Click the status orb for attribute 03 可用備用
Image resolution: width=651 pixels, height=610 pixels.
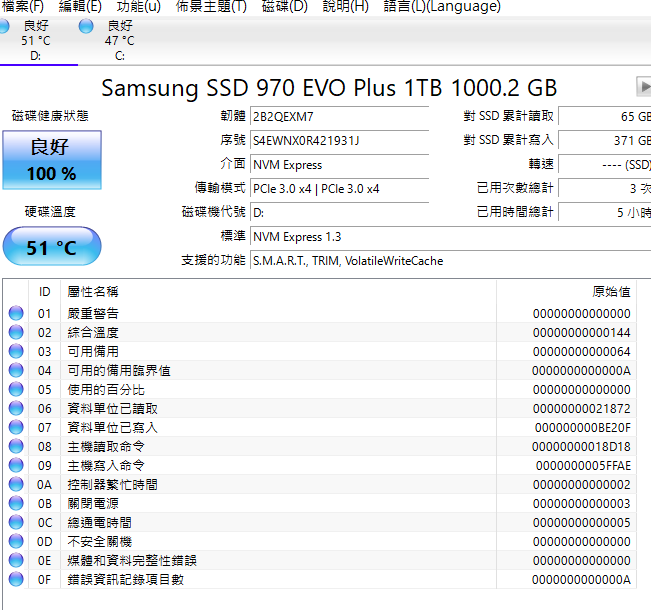(16, 351)
